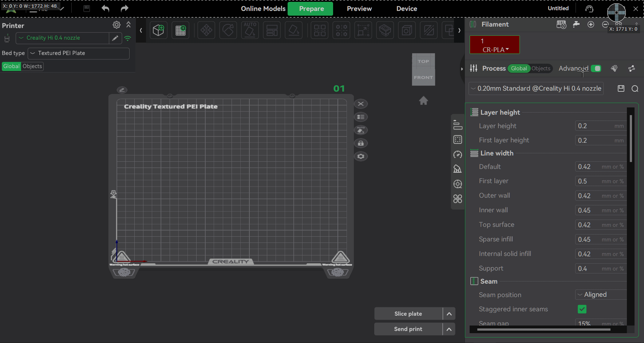Click the printer Wi-Fi connection icon
The height and width of the screenshot is (343, 644).
pos(128,38)
